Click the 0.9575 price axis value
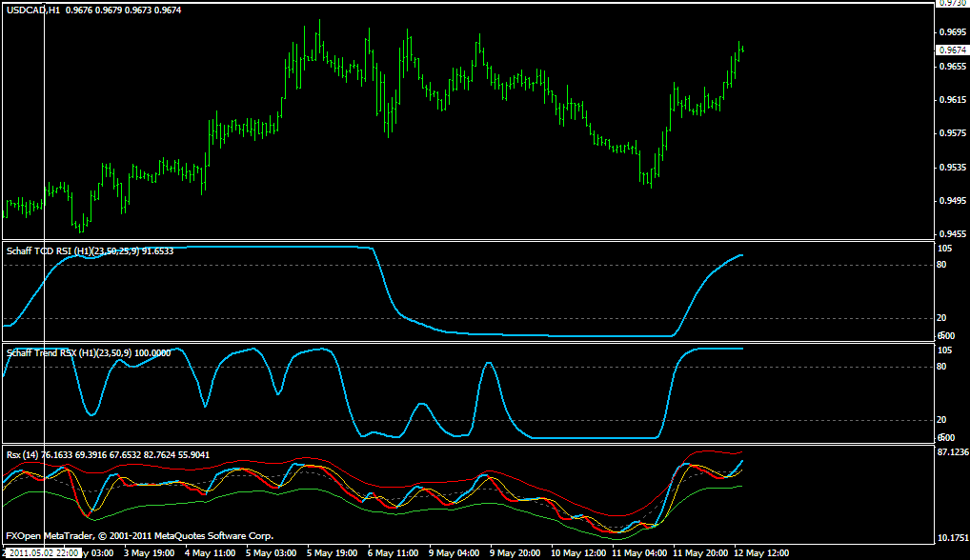This screenshot has height=560, width=970. click(x=953, y=133)
